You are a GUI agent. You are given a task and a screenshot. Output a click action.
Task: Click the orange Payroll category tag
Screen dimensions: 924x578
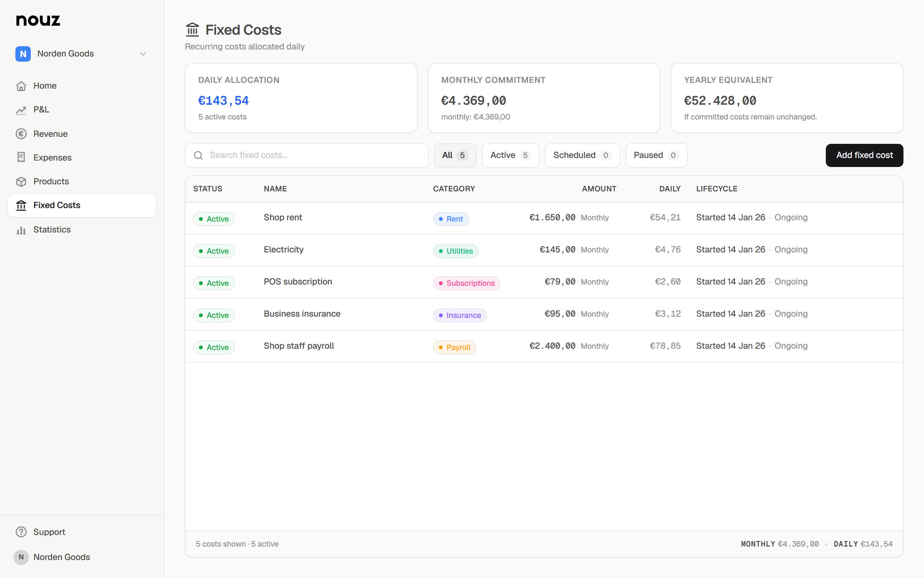454,347
